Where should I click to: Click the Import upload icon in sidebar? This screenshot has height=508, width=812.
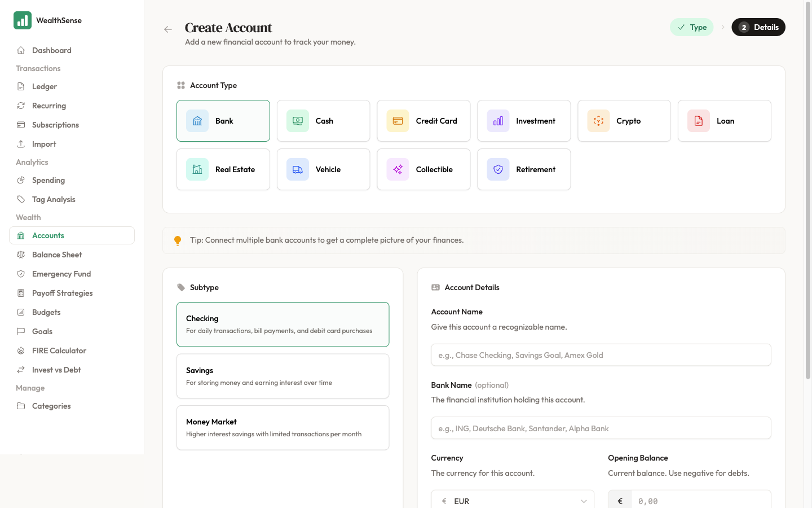(21, 144)
